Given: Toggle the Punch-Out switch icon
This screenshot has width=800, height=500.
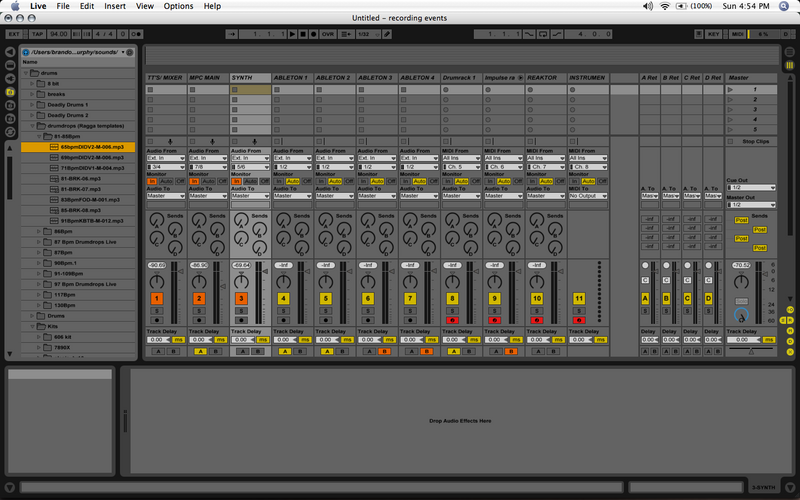Looking at the screenshot, I should [557, 34].
